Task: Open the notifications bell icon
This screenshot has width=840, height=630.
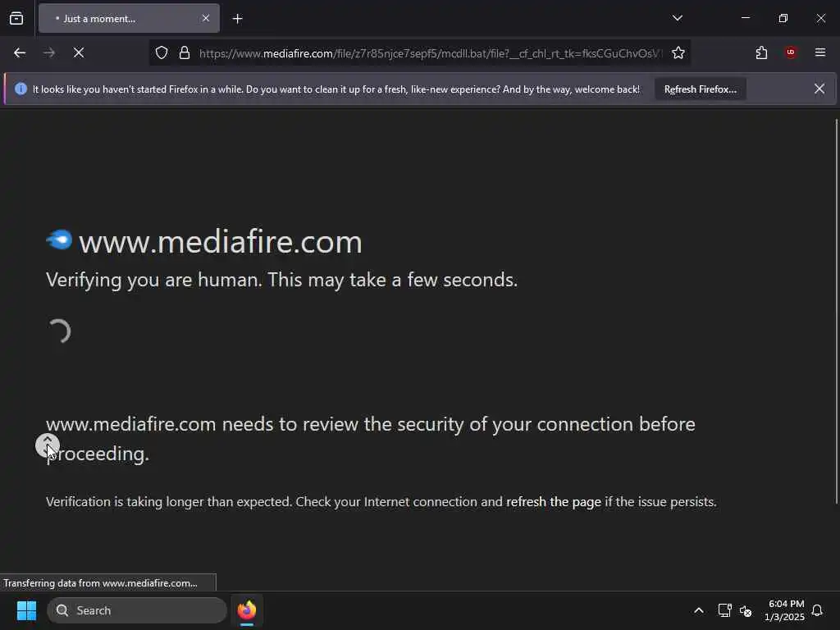Action: tap(817, 610)
